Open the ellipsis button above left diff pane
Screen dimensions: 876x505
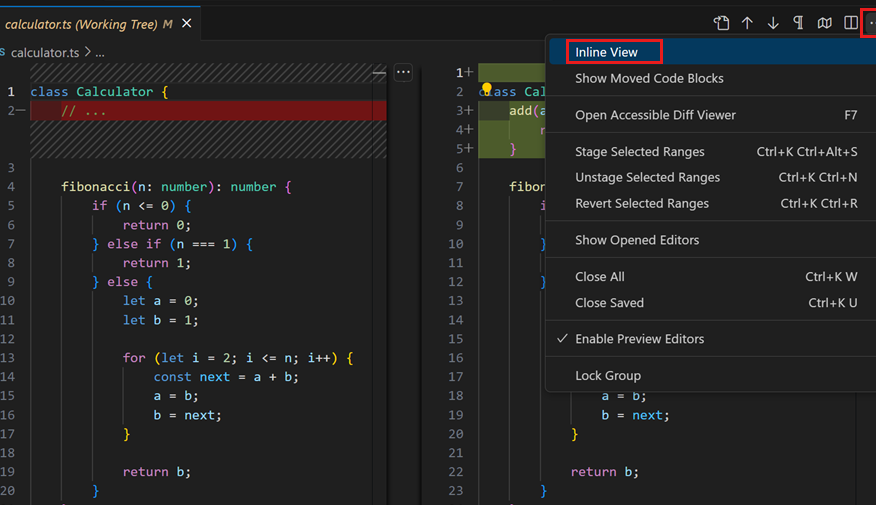click(x=403, y=72)
